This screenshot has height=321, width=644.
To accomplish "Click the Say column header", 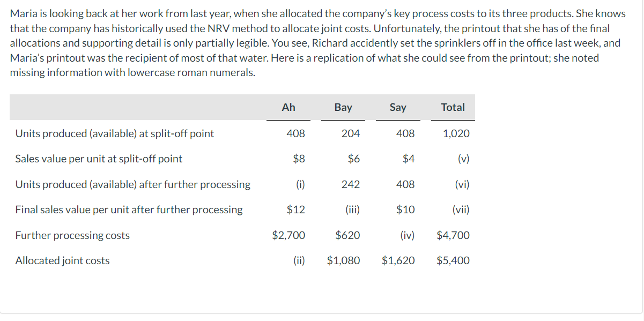I will click(398, 107).
